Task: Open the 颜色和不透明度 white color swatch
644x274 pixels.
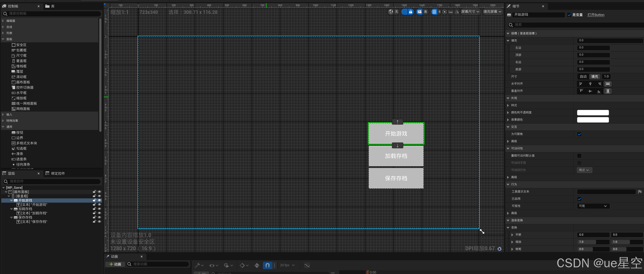Action: click(x=593, y=113)
